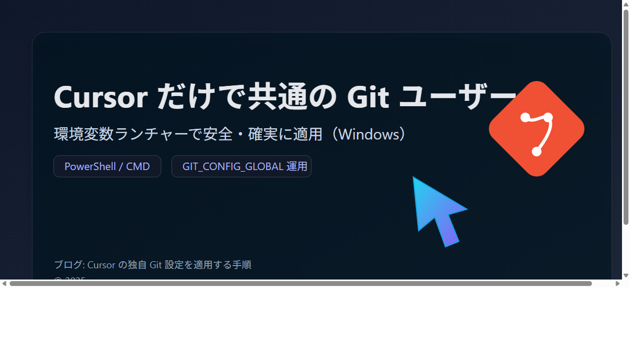Screen dimensions: 644x338
Task: Click horizontal scrollbar track right of thumb
Action: (x=603, y=283)
